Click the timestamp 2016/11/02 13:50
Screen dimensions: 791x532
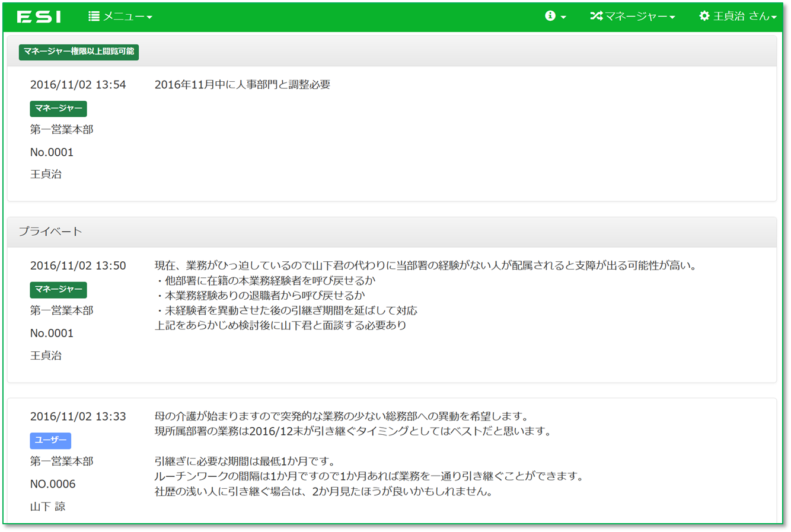[x=78, y=266]
